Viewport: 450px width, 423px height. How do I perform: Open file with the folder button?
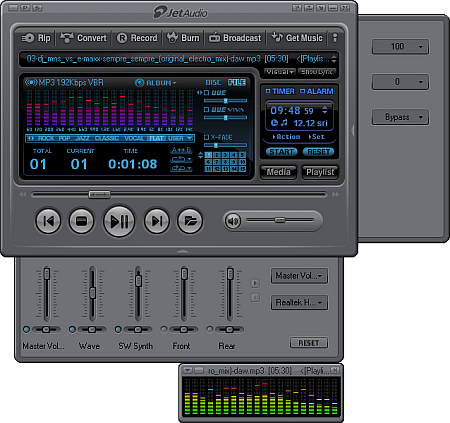click(x=190, y=221)
